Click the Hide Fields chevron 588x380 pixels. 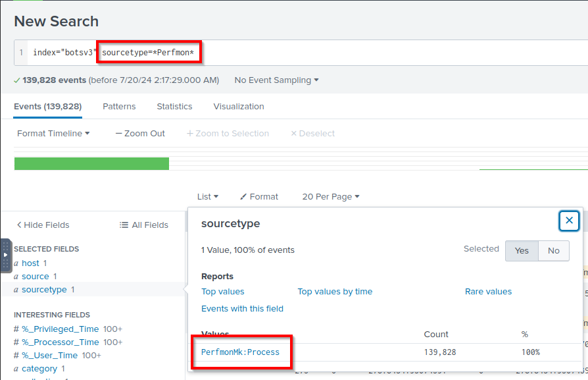19,225
